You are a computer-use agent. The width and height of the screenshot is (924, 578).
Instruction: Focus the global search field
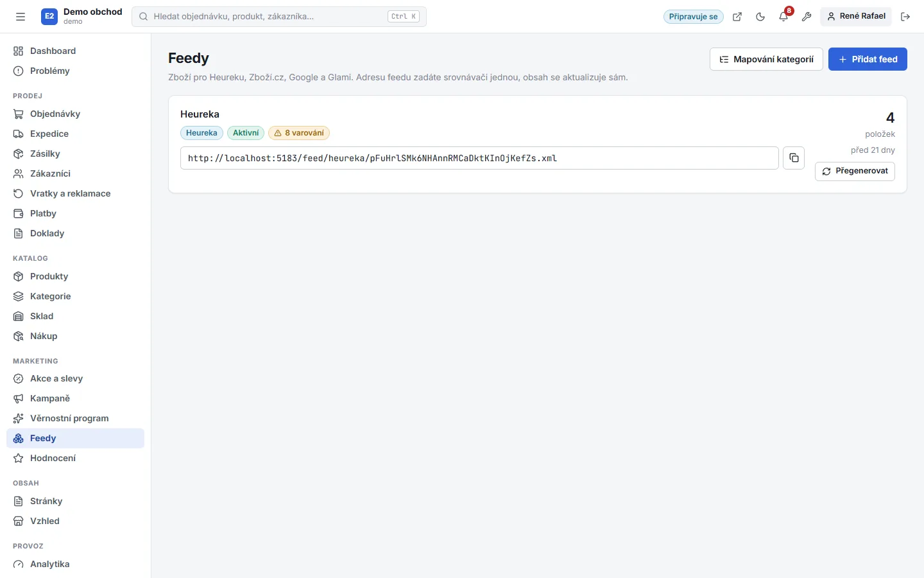pos(279,17)
